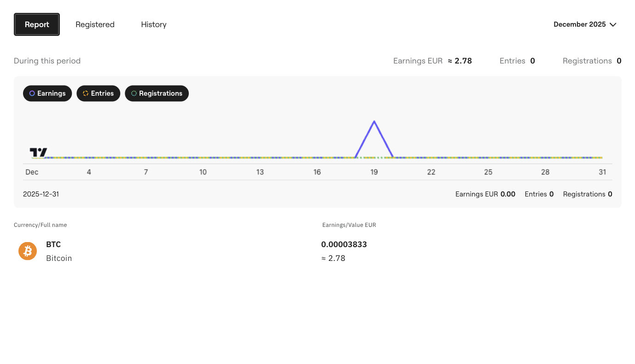
Task: Click the purple circle icon in Earnings pill
Action: (32, 93)
